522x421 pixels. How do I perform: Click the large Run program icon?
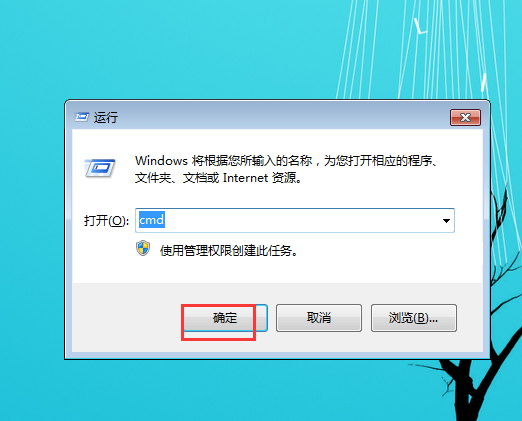pos(100,168)
